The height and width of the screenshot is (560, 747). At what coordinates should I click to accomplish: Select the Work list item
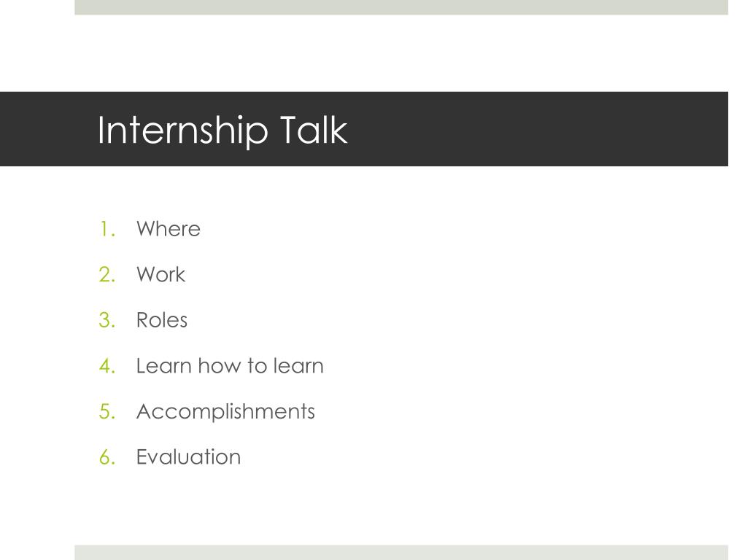(160, 275)
